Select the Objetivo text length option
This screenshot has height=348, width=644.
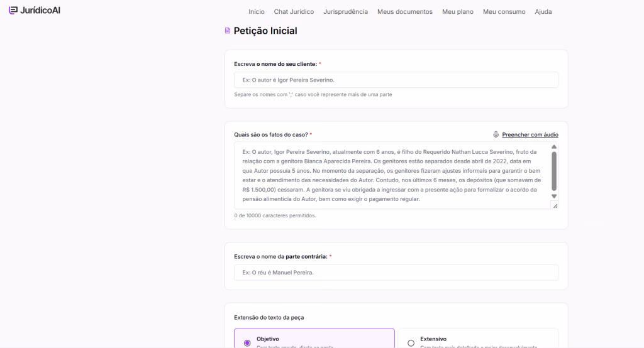coord(314,338)
